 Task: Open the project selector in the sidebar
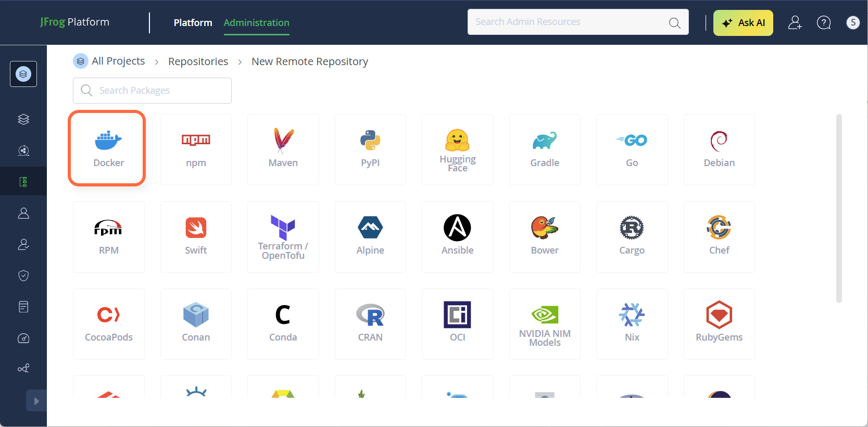(x=23, y=74)
